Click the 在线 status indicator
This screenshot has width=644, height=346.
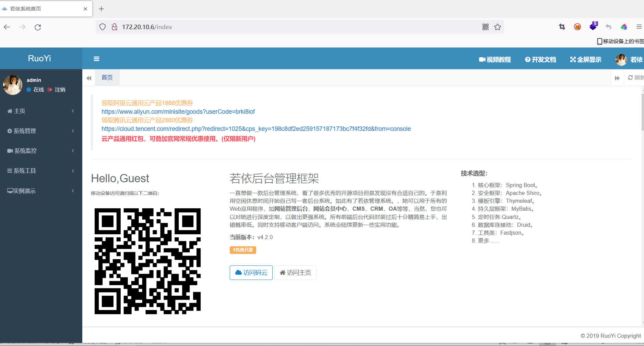pos(35,90)
